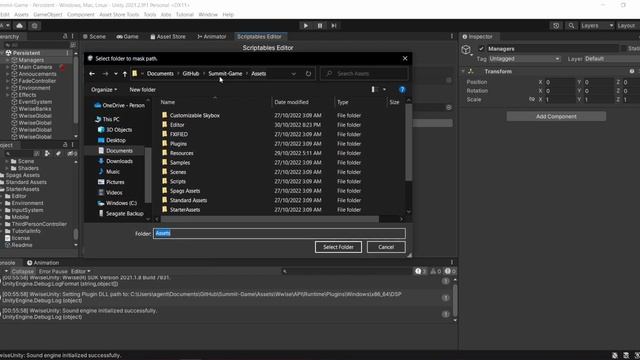The image size is (640, 360).
Task: Click Summit-Game in the breadcrumb path
Action: tap(225, 74)
